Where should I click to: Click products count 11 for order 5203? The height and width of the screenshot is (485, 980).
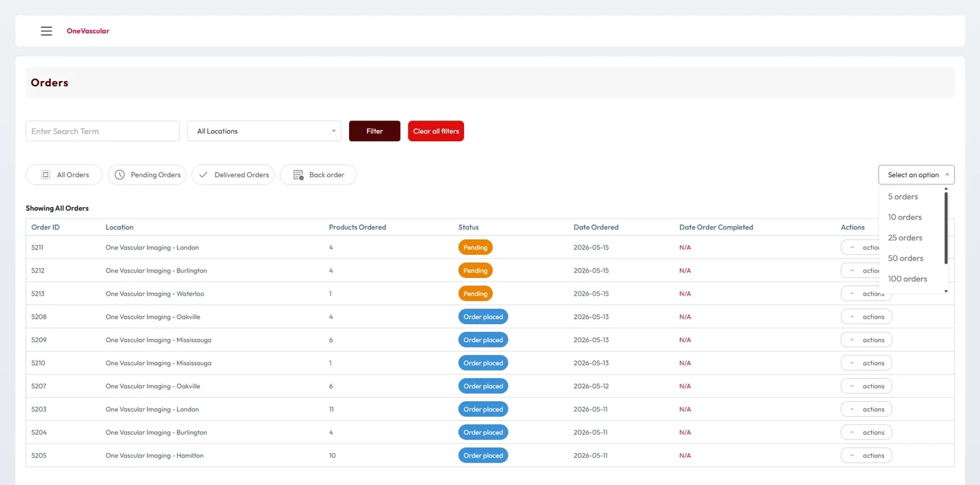[x=331, y=409]
